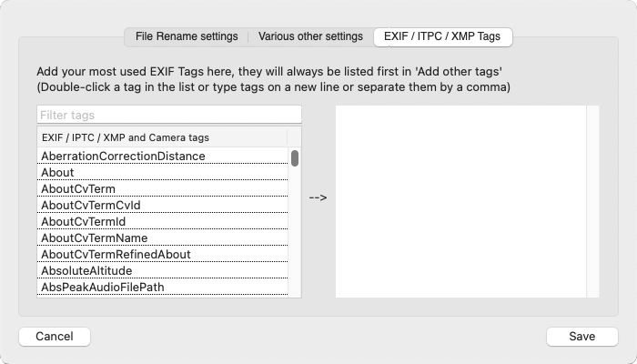Click inside the favorite tags text area
The height and width of the screenshot is (364, 637).
(460, 200)
